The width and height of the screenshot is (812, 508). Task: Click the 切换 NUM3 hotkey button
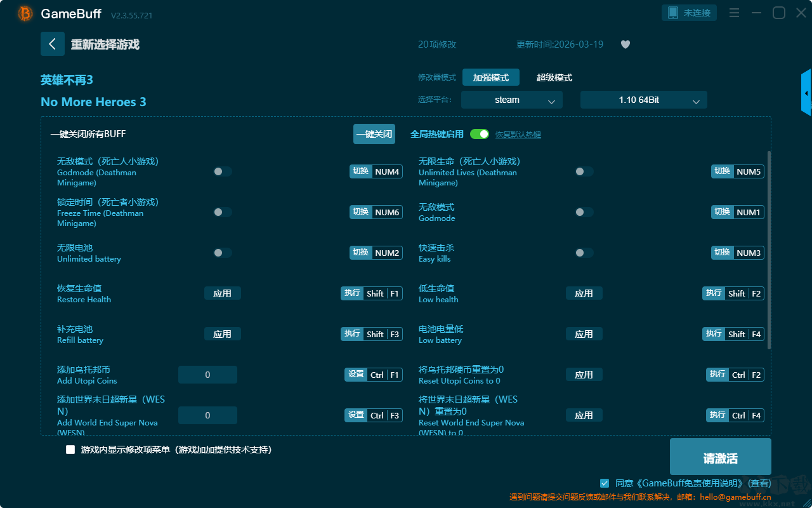738,253
